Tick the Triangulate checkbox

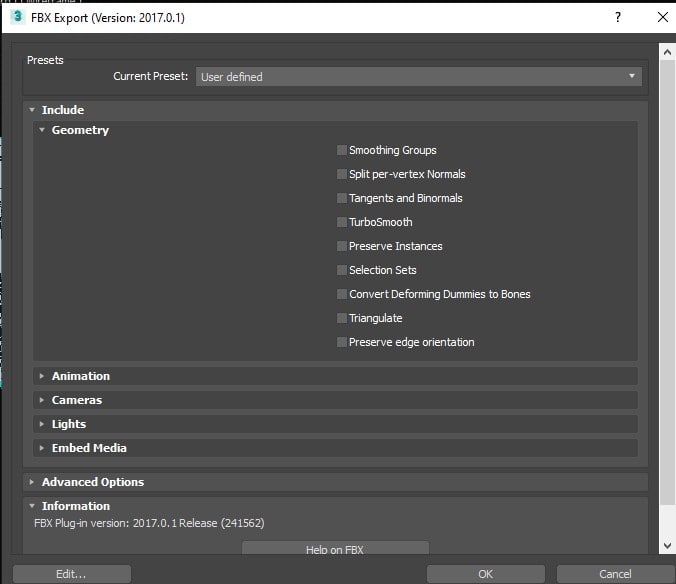point(341,318)
